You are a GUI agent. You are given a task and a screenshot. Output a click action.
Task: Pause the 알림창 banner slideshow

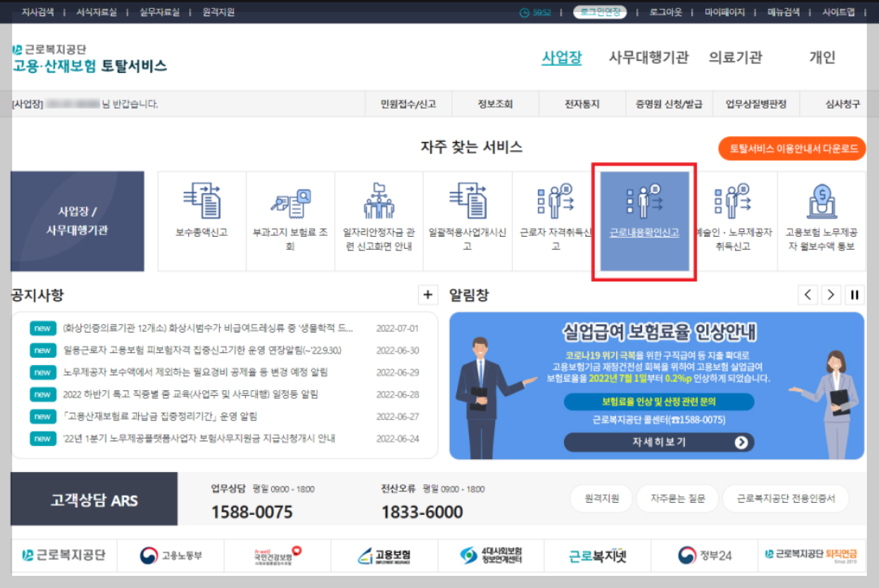[x=854, y=294]
